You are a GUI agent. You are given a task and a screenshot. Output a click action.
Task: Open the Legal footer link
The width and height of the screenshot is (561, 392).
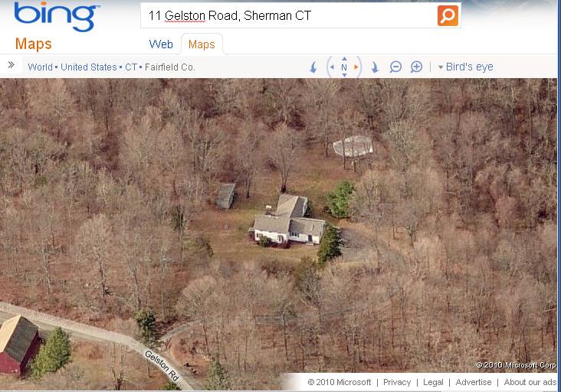(x=433, y=382)
